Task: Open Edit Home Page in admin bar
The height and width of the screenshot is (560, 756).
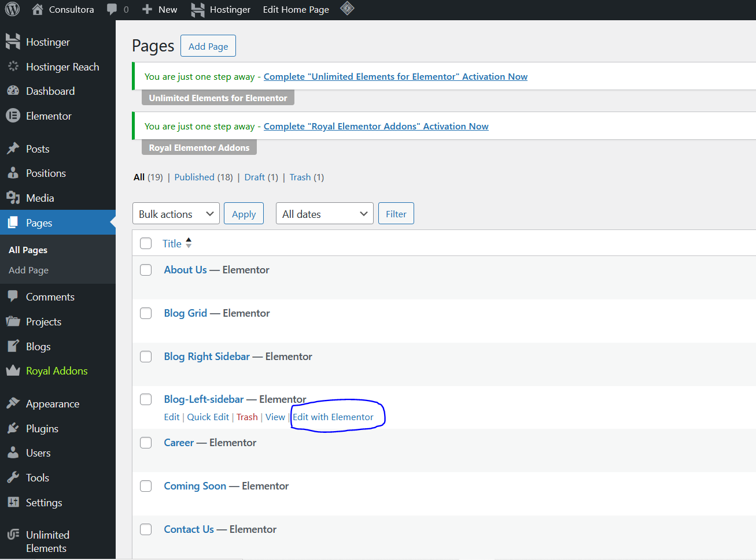Action: pos(296,9)
